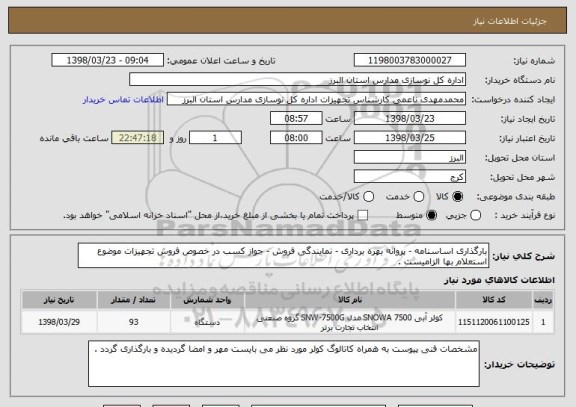Choose the جزیی purchase process option
Screen dimensions: 576x407
click(475, 216)
